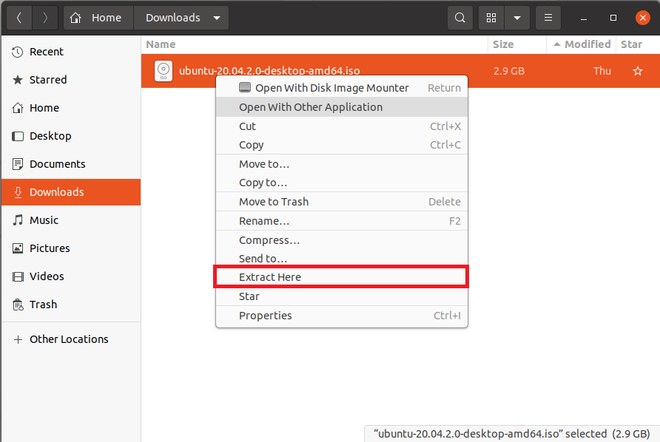Open the hamburger main menu

[x=548, y=18]
